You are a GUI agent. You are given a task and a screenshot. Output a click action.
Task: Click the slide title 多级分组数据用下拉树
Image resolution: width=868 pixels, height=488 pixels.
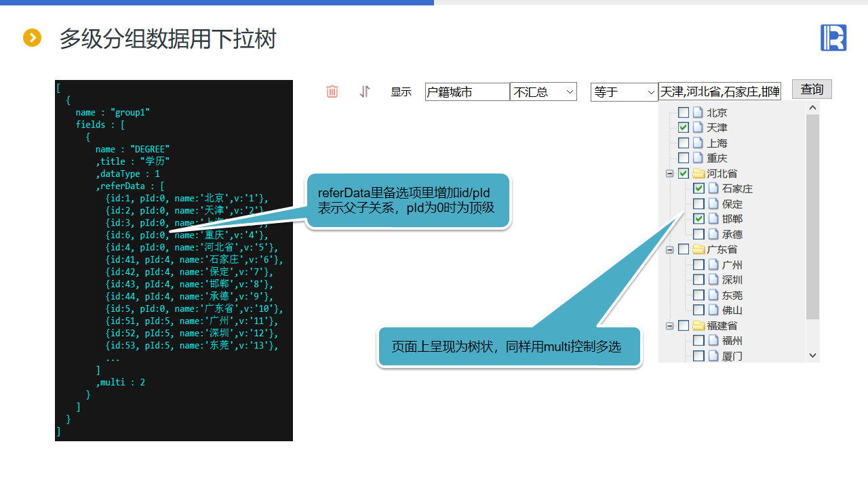(168, 39)
